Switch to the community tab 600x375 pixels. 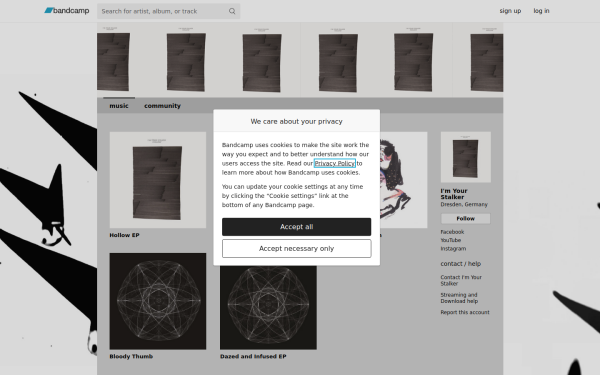(x=162, y=106)
